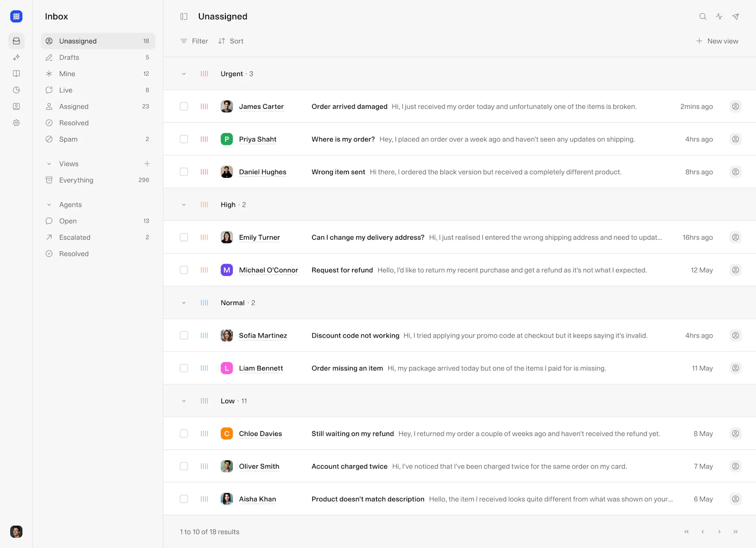Viewport: 756px width, 548px height.
Task: Tick the checkbox for Daniel Hughes
Action: [x=184, y=172]
